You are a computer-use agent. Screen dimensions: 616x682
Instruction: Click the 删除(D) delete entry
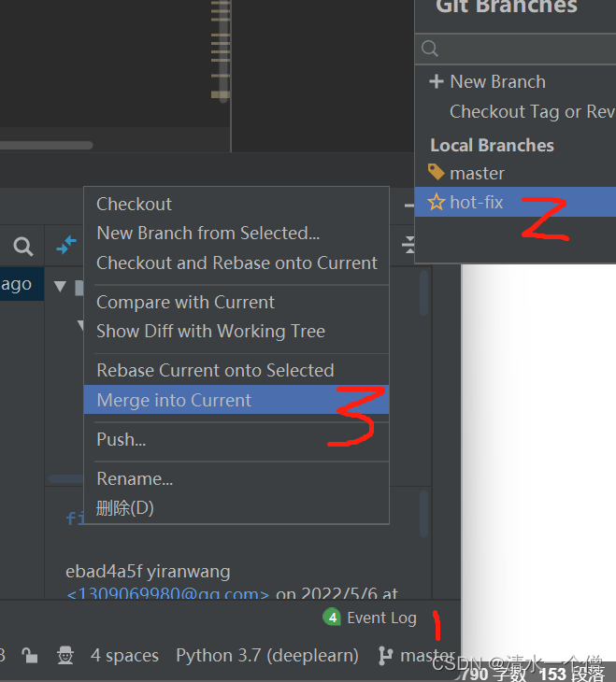(125, 508)
